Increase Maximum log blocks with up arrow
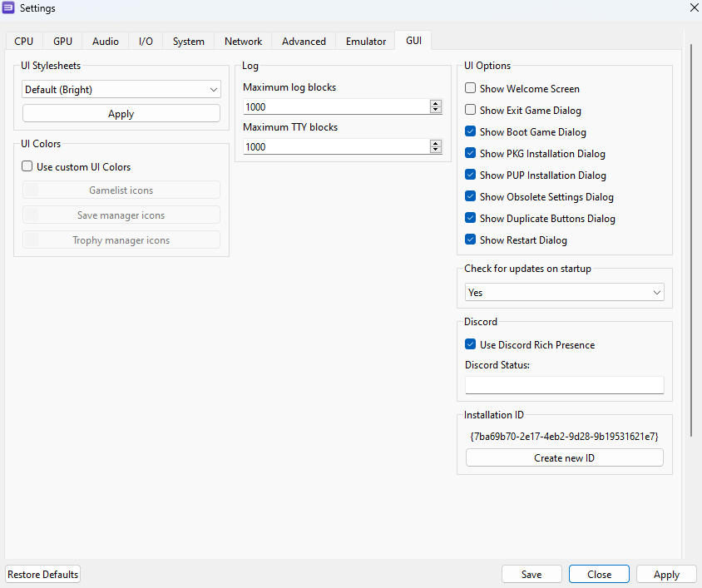The height and width of the screenshot is (588, 702). 436,103
